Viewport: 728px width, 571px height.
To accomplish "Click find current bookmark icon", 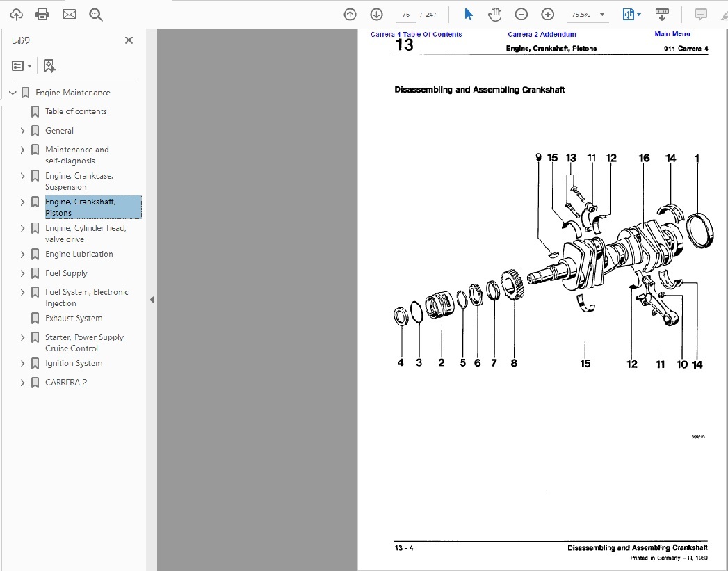I will (x=49, y=66).
